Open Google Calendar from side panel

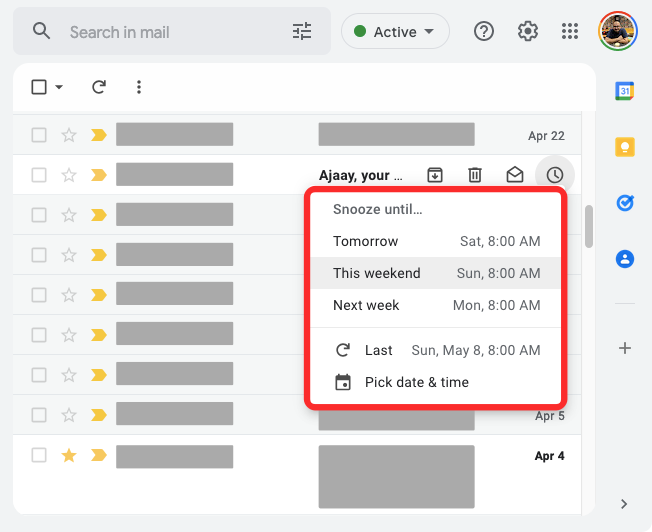tap(625, 91)
